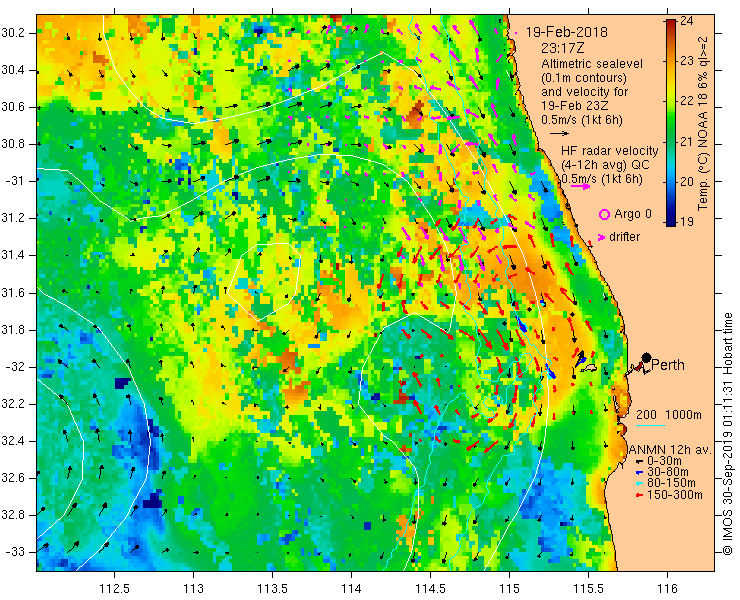Image resolution: width=740 pixels, height=600 pixels.
Task: Click the IMOS copyright timestamp text
Action: pyautogui.click(x=728, y=433)
